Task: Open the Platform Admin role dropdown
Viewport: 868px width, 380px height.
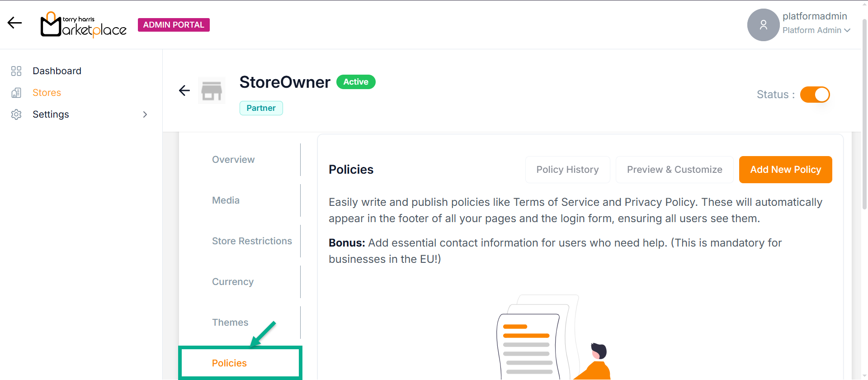Action: pyautogui.click(x=816, y=30)
